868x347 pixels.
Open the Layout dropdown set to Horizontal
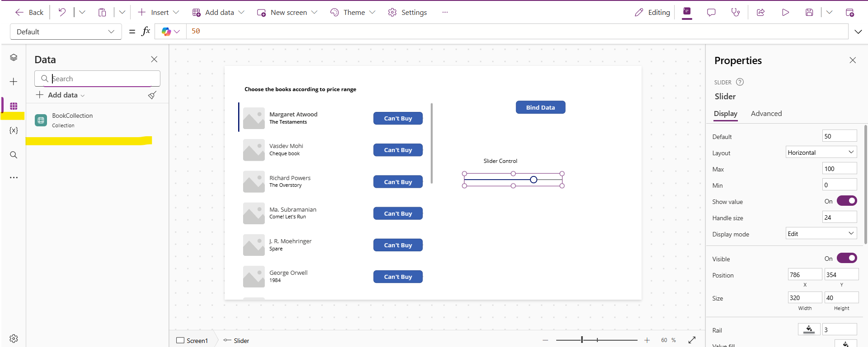[x=821, y=153]
